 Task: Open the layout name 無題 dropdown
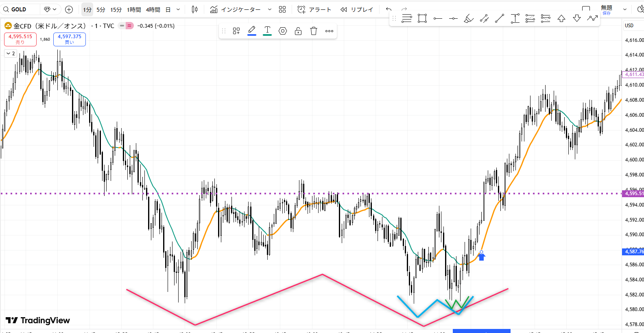[625, 9]
